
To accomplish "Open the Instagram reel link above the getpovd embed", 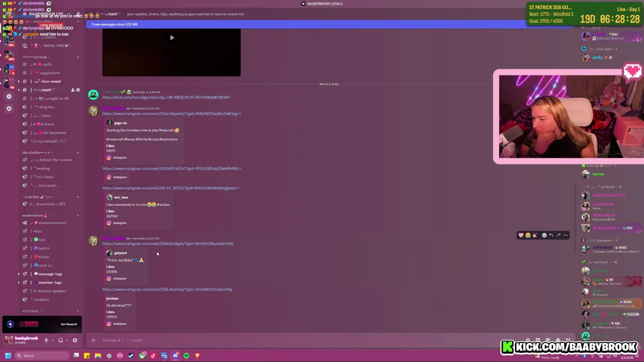I will pos(168,244).
